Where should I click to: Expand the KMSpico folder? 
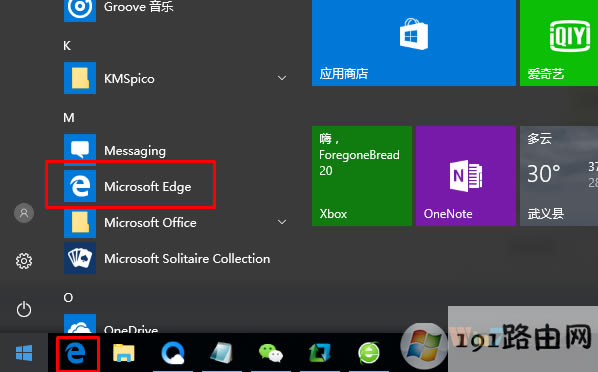[x=282, y=78]
